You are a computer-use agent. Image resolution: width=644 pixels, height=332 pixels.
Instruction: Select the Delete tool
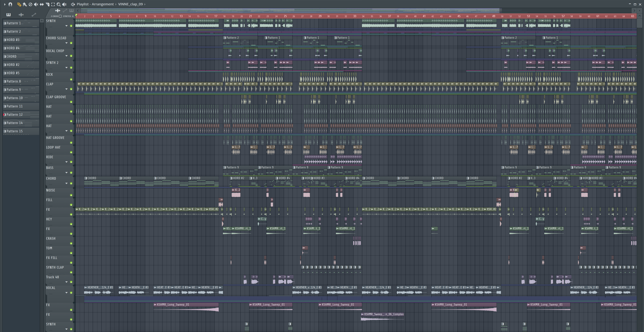coord(30,4)
